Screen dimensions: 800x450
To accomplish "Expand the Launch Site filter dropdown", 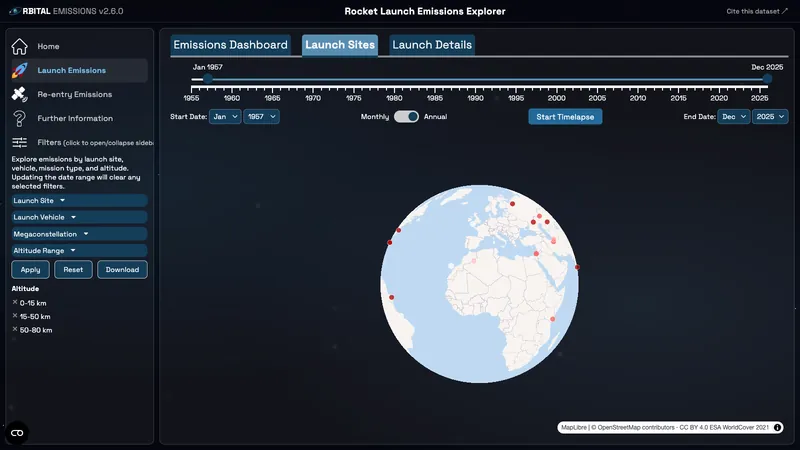I will click(79, 201).
